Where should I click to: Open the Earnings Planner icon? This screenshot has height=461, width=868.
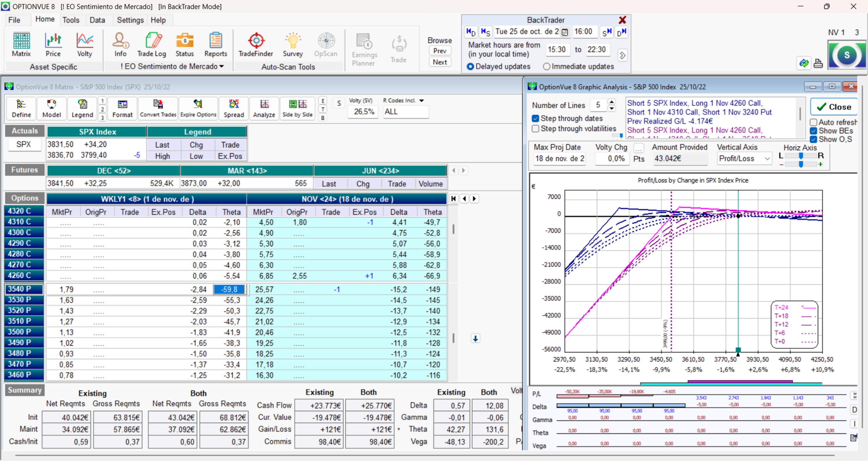coord(364,49)
